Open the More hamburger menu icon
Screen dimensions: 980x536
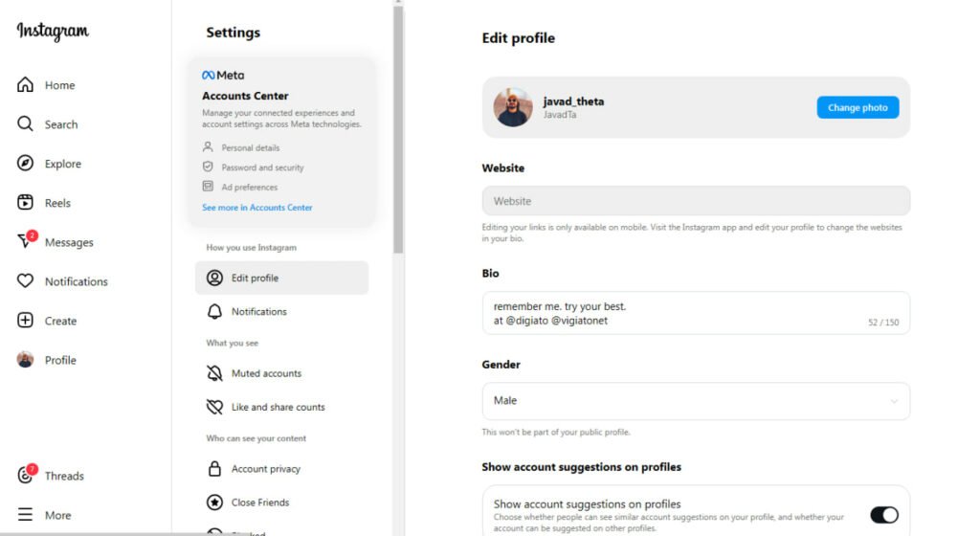[26, 515]
